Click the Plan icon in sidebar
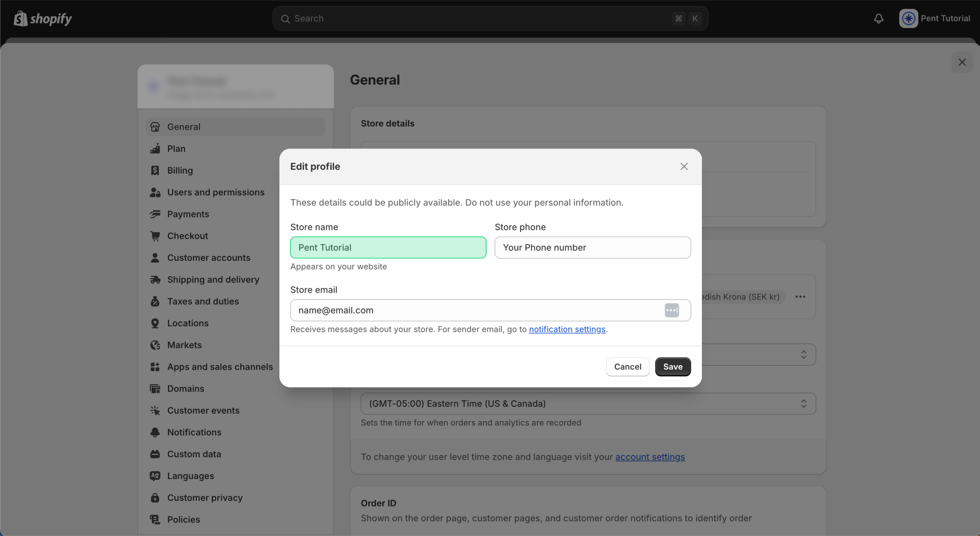 click(155, 149)
